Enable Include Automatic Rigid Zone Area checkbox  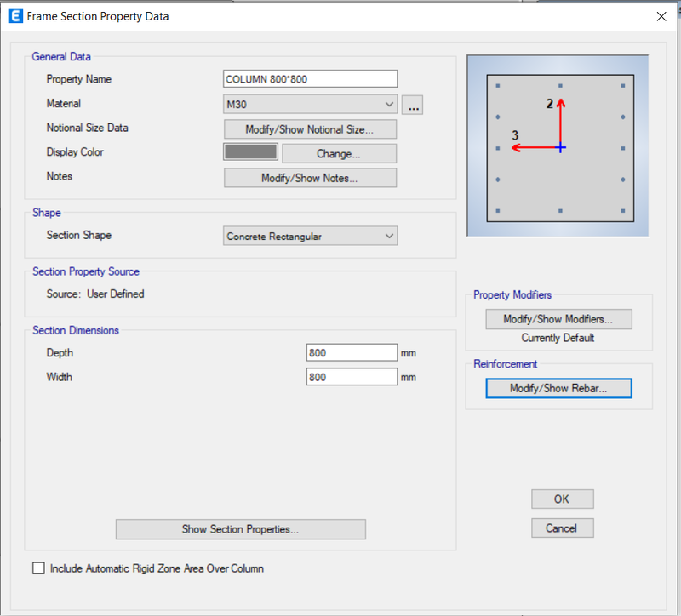[38, 568]
